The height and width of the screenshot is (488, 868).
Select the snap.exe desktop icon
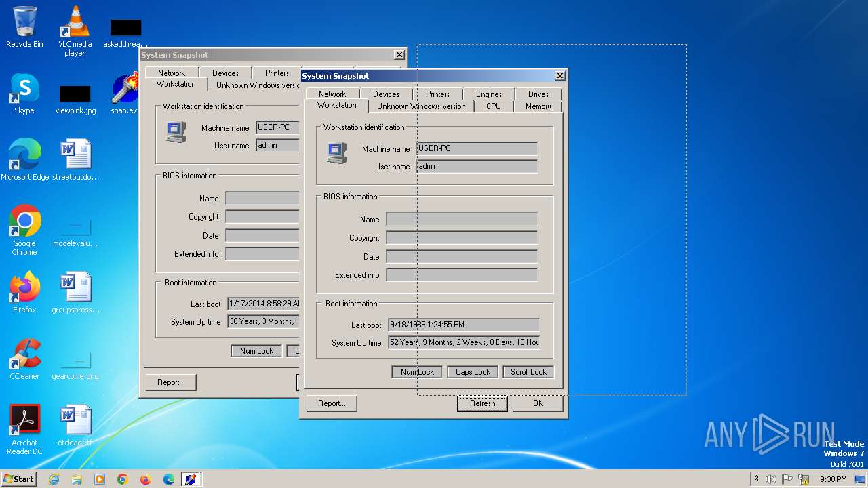pyautogui.click(x=125, y=94)
